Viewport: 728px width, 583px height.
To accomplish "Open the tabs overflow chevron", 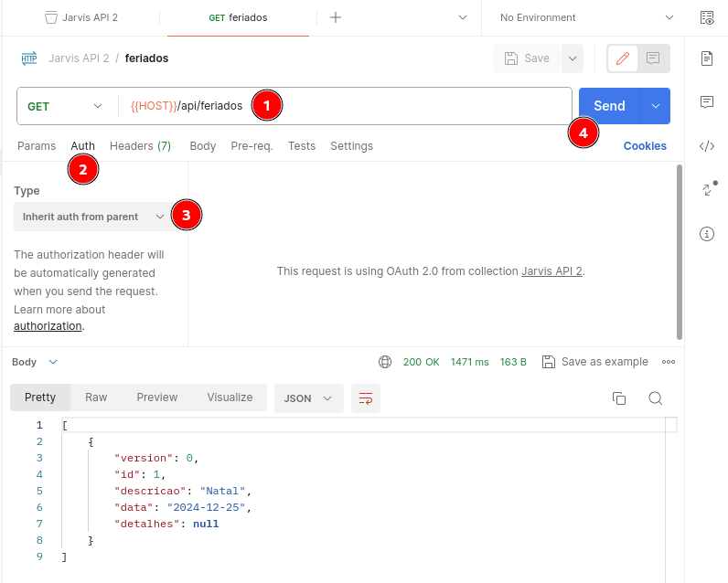I will tap(463, 17).
